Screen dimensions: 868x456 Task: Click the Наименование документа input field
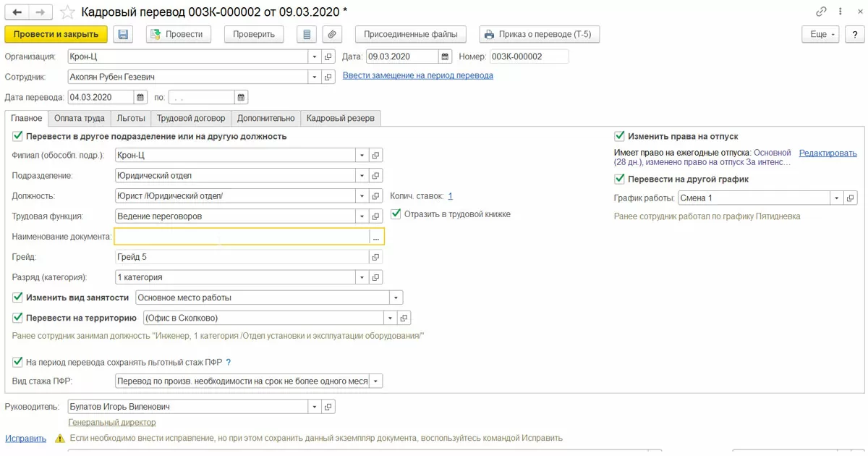tap(242, 236)
